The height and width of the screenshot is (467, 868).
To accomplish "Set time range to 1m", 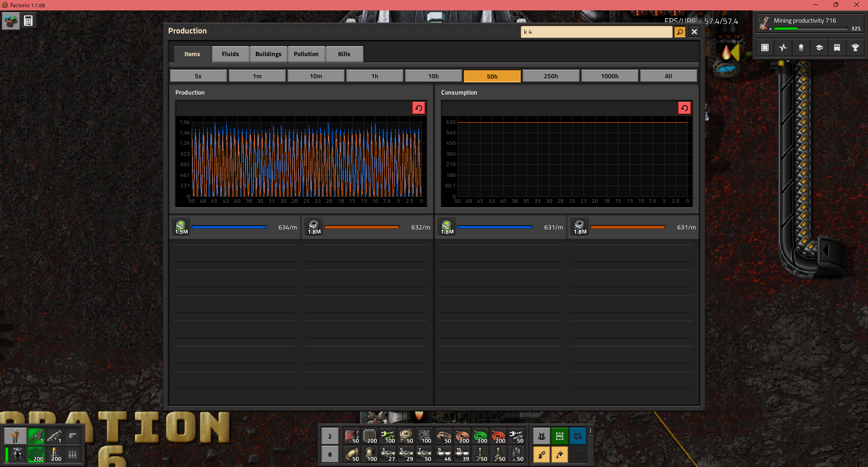I will tap(257, 76).
